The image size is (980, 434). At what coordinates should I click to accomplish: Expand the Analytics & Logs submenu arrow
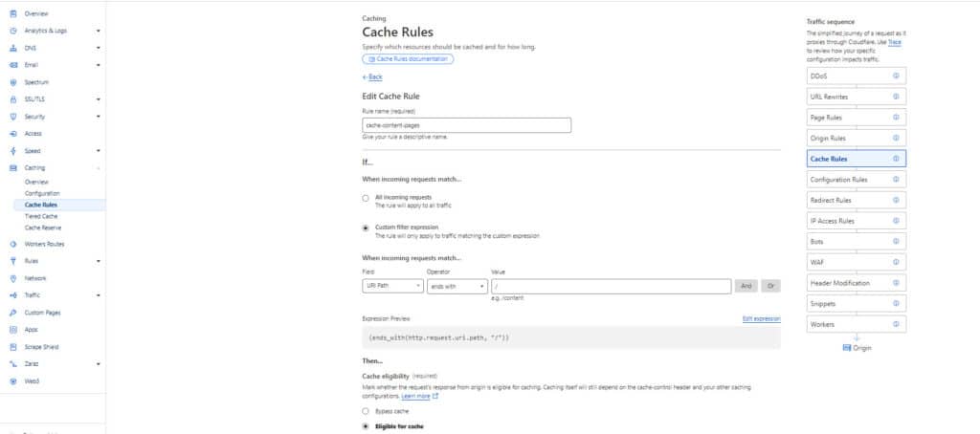(99, 31)
